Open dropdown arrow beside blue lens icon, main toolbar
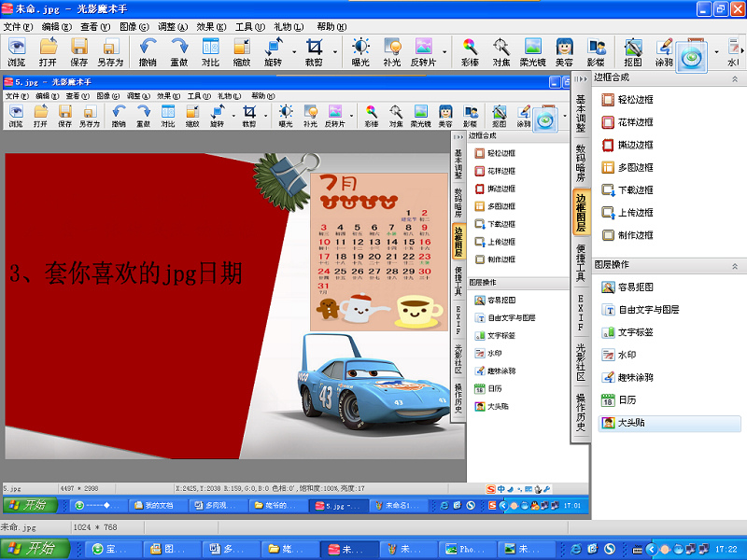The height and width of the screenshot is (560, 747). coord(716,52)
